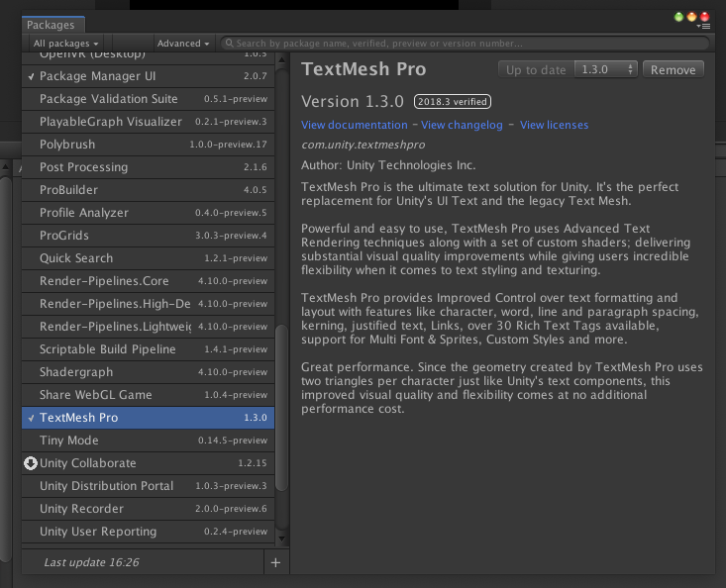Select the Shadergraph package
The height and width of the screenshot is (588, 726).
point(148,371)
